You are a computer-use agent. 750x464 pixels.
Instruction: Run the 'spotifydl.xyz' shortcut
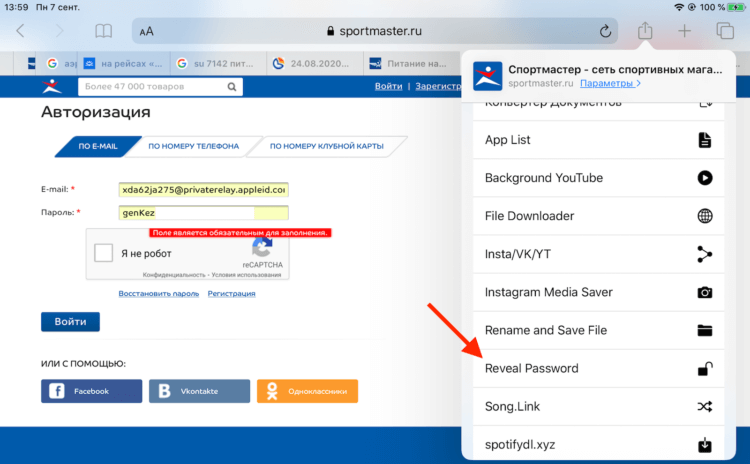[598, 444]
